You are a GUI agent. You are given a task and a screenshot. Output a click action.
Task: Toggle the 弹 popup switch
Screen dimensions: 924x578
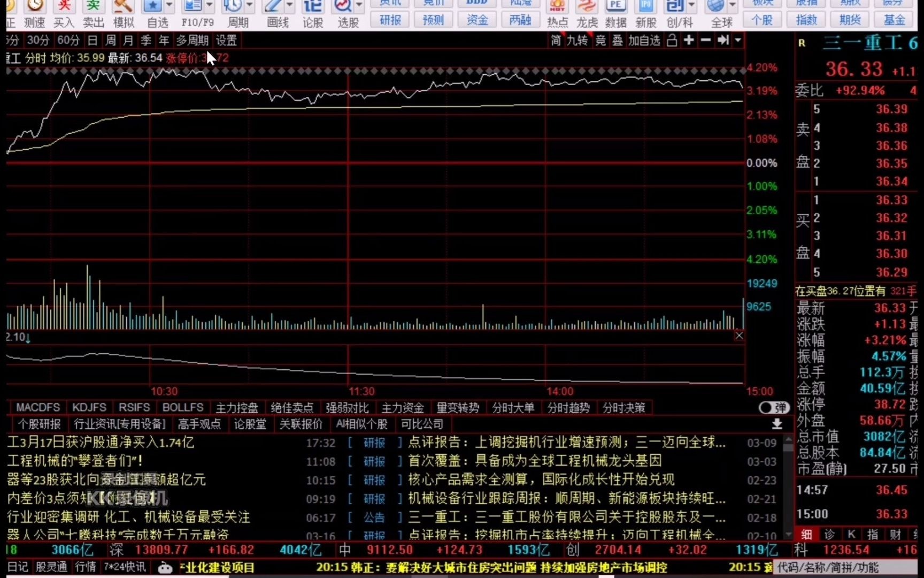(x=774, y=408)
